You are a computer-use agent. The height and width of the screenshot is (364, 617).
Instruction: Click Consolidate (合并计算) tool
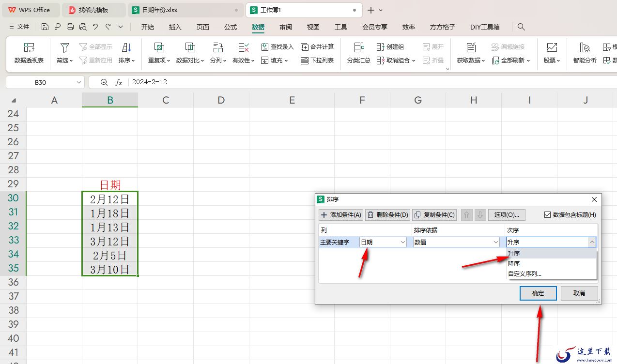click(x=318, y=47)
